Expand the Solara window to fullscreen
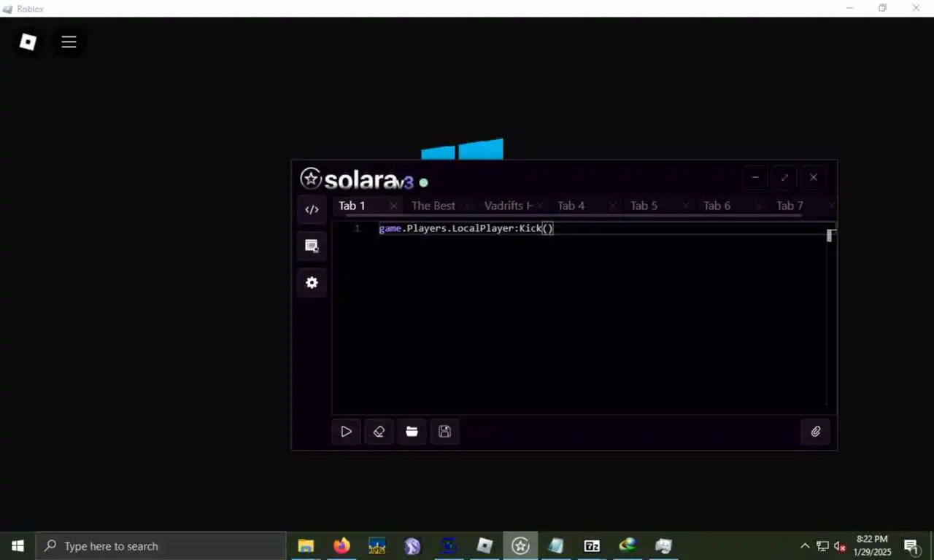 [784, 177]
